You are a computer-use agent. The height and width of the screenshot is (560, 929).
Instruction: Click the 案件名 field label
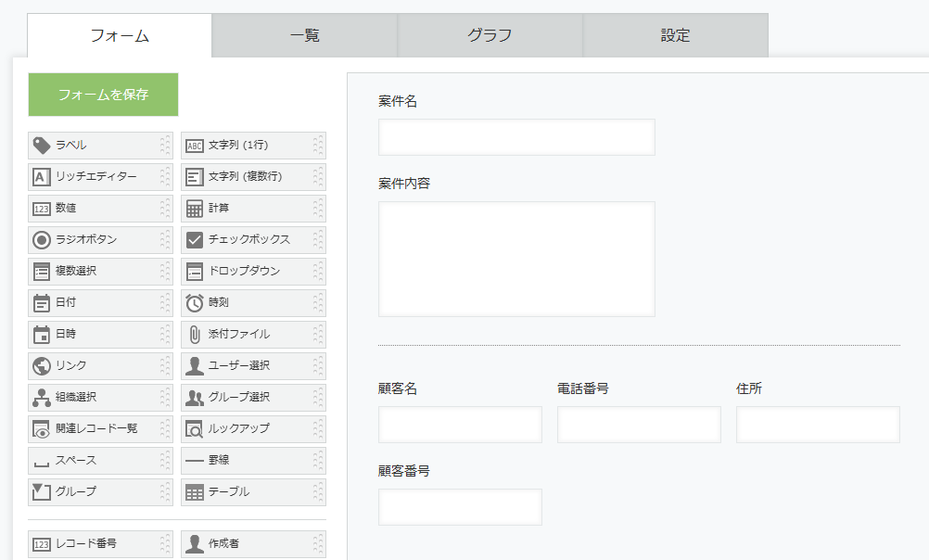pos(398,101)
